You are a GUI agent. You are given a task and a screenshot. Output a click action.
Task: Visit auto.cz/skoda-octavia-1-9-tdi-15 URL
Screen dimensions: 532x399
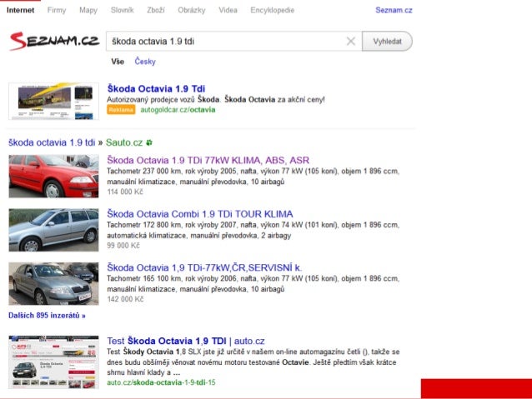[161, 382]
